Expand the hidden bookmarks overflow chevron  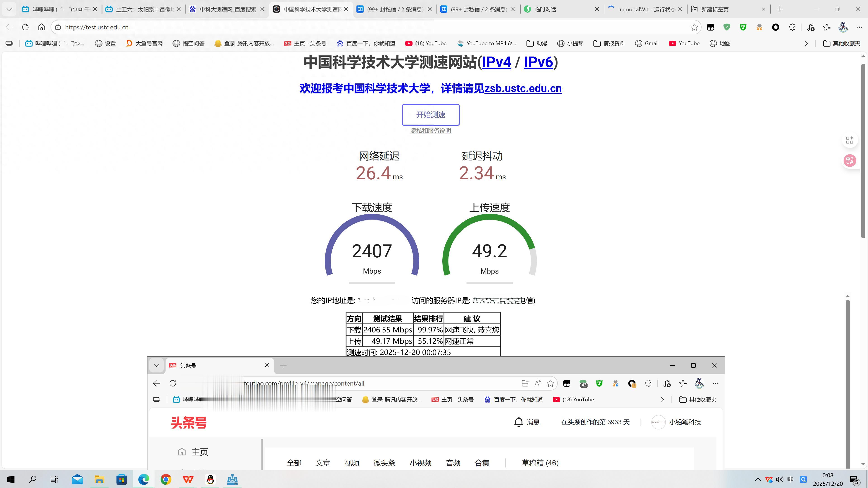click(806, 43)
